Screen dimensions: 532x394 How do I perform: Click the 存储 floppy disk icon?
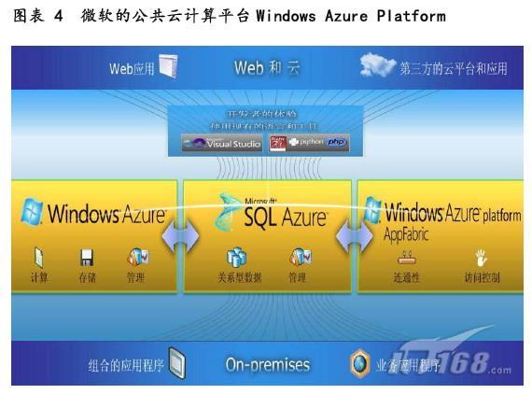pyautogui.click(x=87, y=258)
